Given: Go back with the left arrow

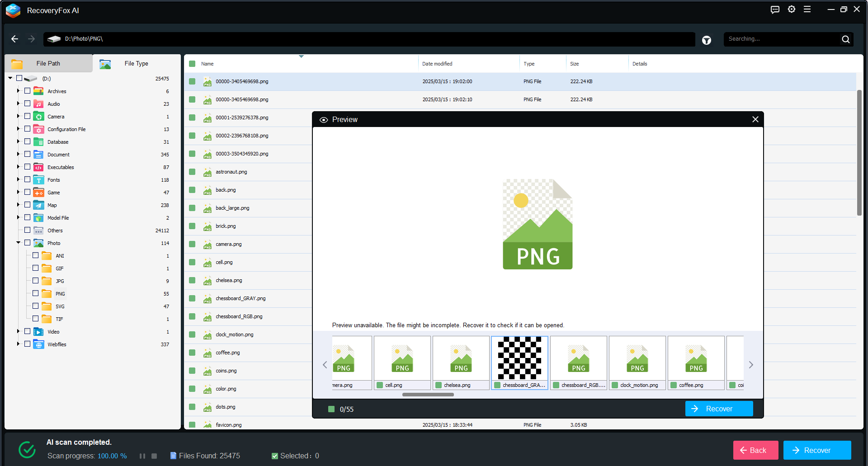Looking at the screenshot, I should pos(14,39).
